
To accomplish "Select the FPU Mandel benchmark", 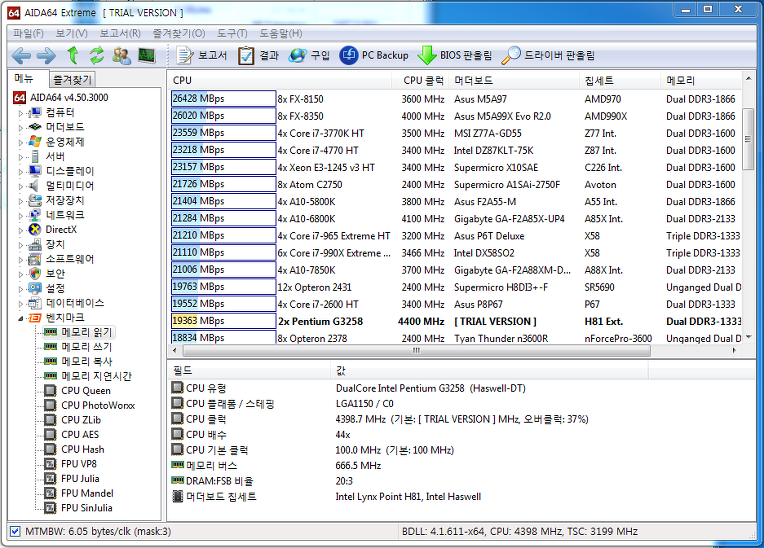I will (x=87, y=493).
